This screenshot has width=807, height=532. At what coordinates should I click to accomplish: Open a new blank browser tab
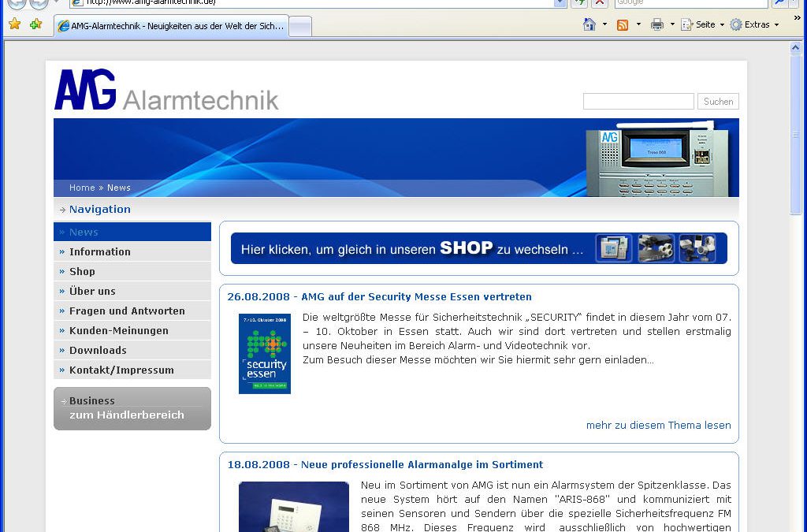(300, 26)
